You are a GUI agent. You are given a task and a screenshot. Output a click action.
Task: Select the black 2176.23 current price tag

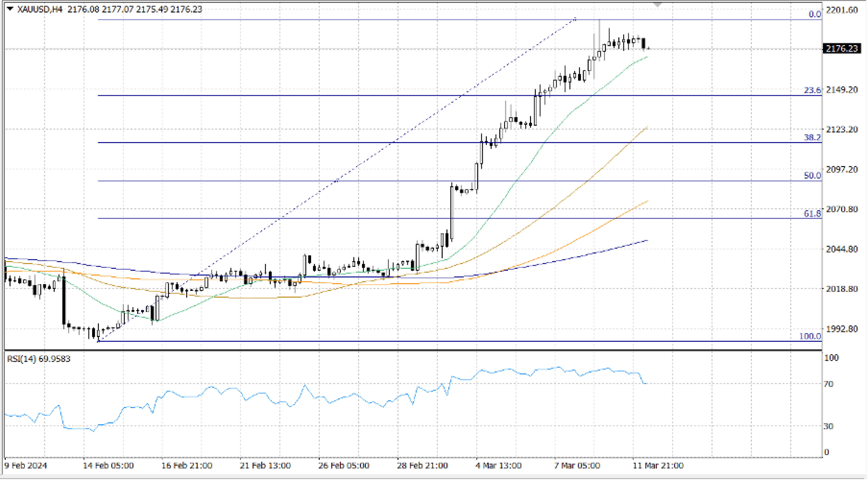pyautogui.click(x=842, y=48)
